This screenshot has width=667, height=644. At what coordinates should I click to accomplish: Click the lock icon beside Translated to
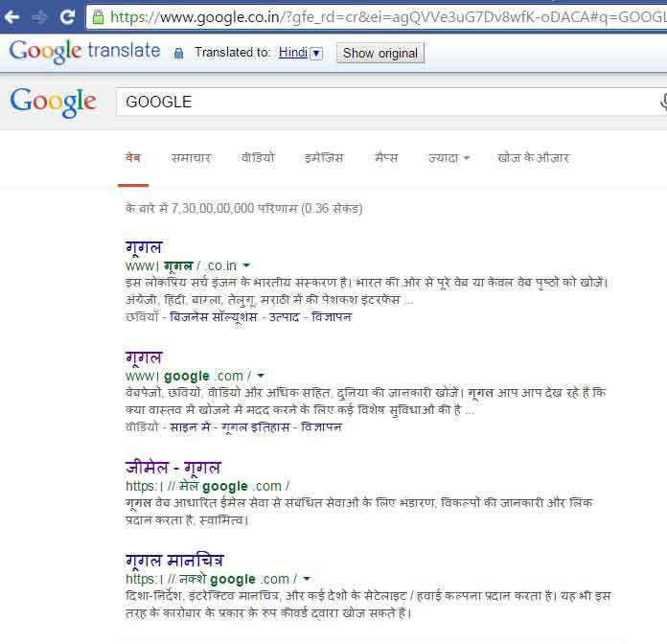178,53
